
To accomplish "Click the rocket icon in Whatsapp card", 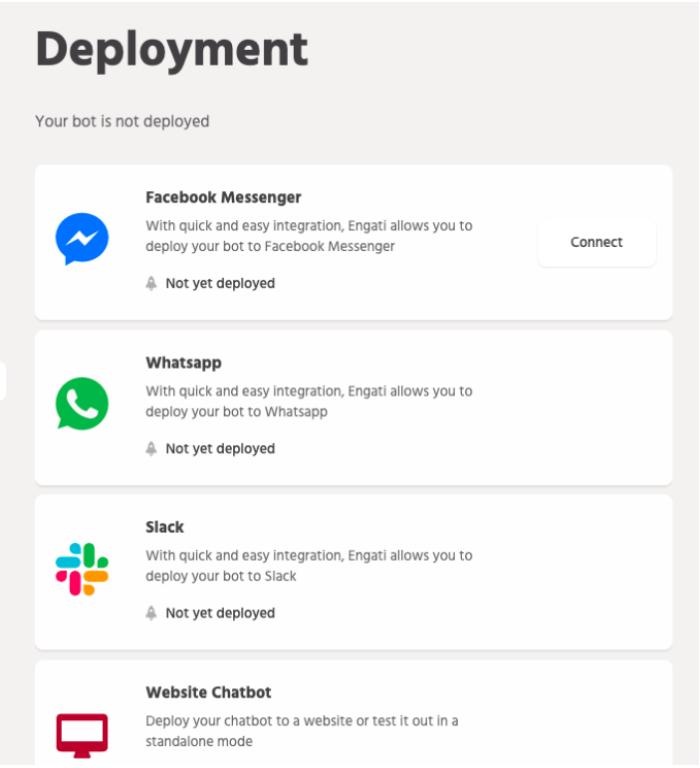I will [151, 448].
